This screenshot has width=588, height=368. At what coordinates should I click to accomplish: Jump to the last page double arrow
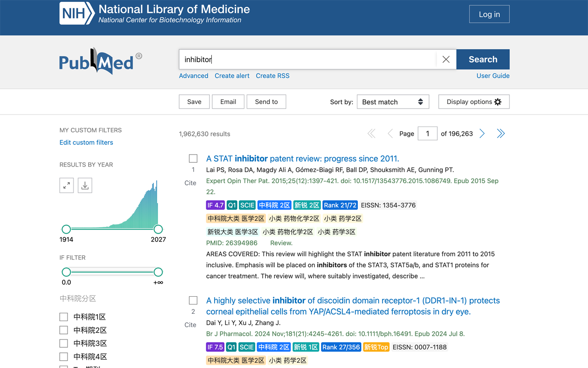tap(501, 133)
